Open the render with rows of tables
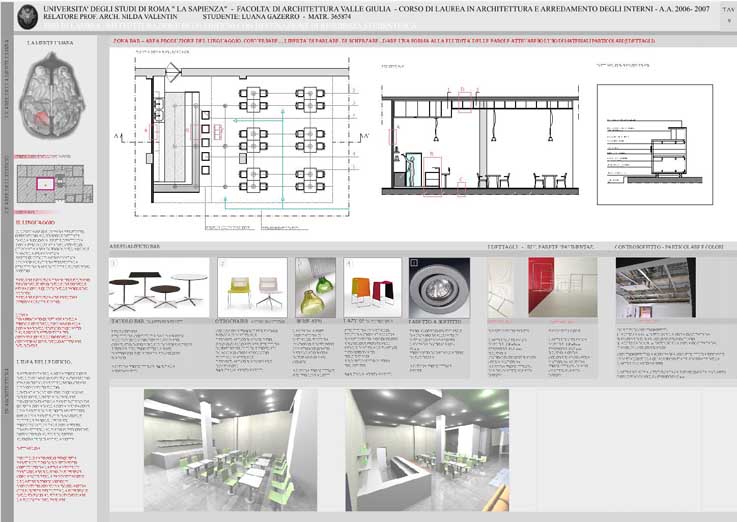 (230, 450)
